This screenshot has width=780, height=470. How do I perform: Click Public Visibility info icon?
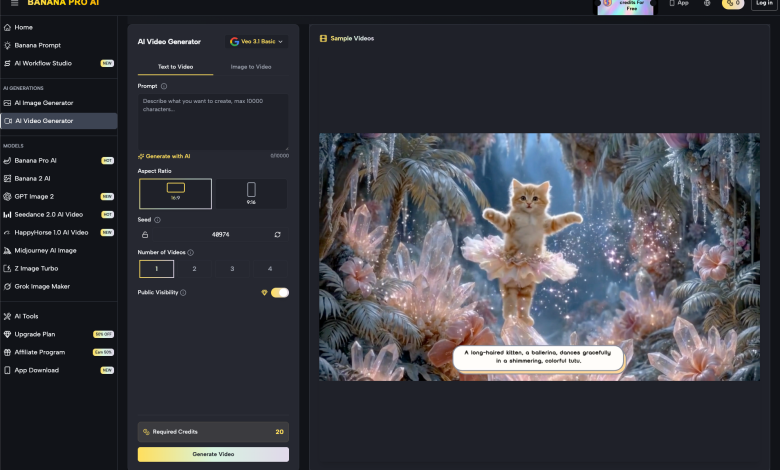pos(183,292)
